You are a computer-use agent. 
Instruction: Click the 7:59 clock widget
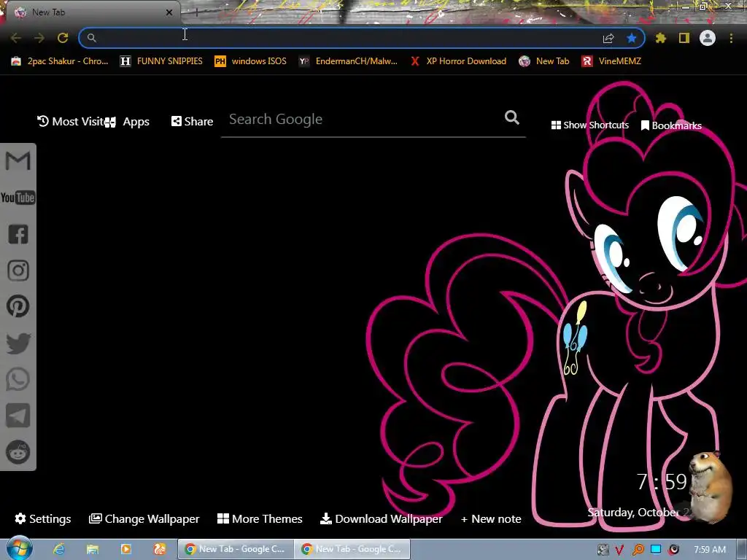[662, 482]
